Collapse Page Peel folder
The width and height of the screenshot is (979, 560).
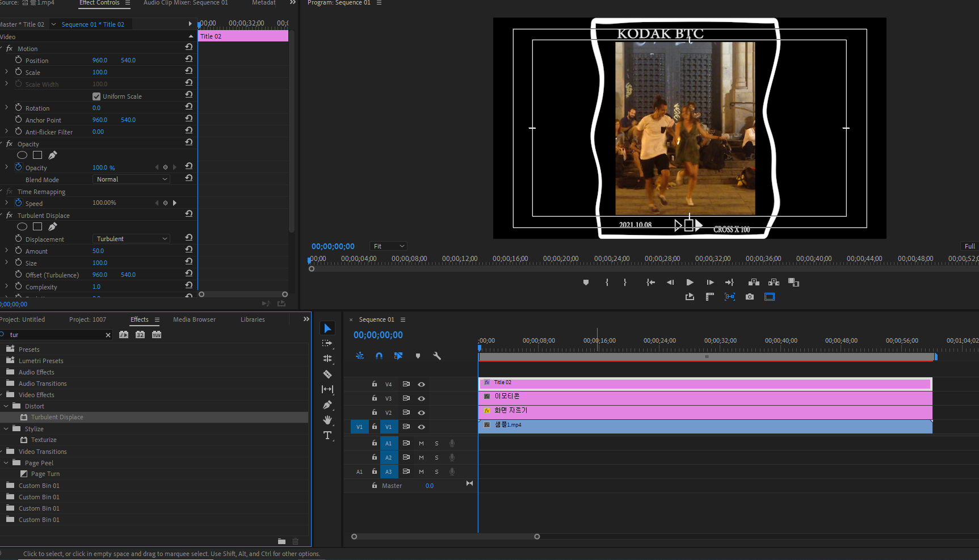pos(6,463)
